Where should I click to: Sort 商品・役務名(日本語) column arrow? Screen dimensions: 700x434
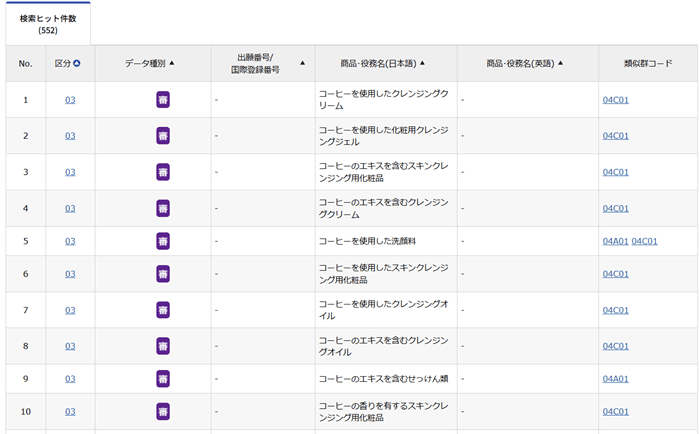[422, 63]
